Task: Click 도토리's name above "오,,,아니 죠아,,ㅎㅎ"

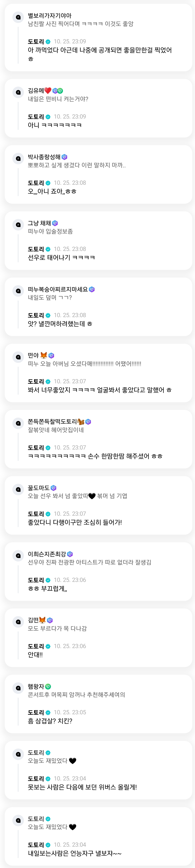Action: (36, 183)
